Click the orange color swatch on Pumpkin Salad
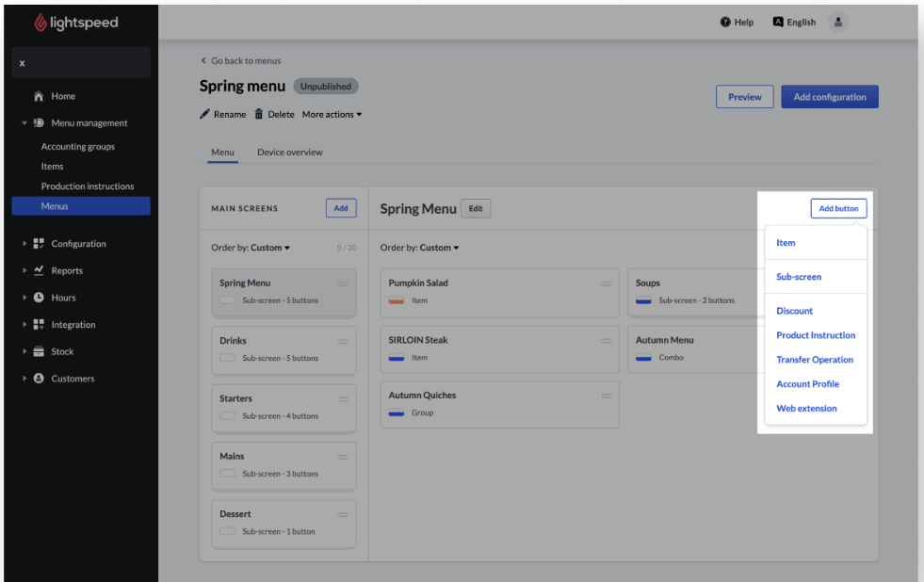Screen dimensions: 924x582 (x=397, y=301)
